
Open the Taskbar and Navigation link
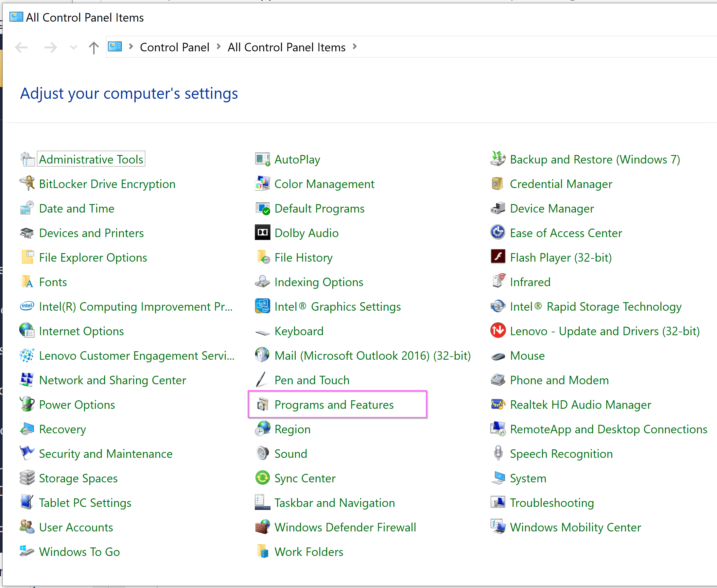(335, 503)
